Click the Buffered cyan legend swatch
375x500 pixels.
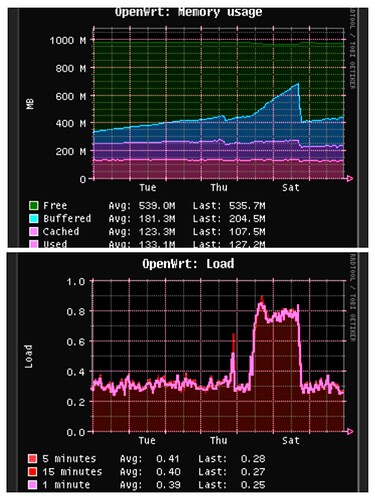[x=34, y=219]
